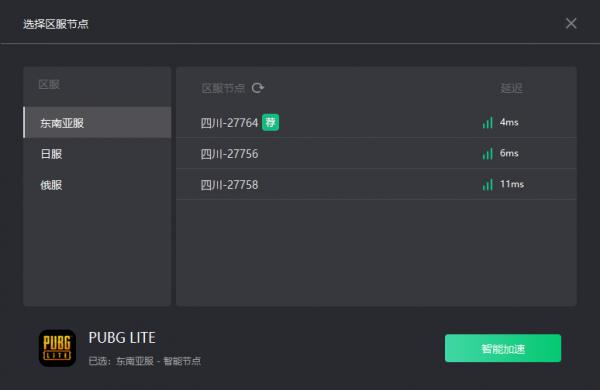
Task: Click the PUBG LITE game icon
Action: [57, 348]
